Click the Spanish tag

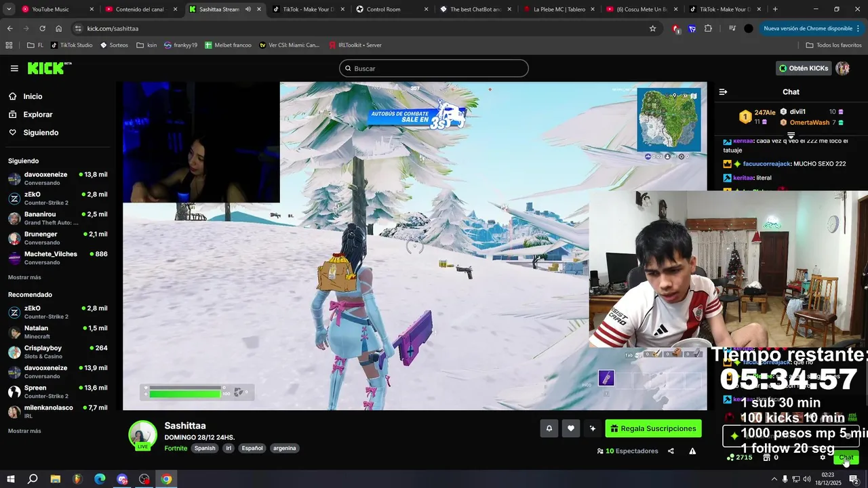coord(205,448)
